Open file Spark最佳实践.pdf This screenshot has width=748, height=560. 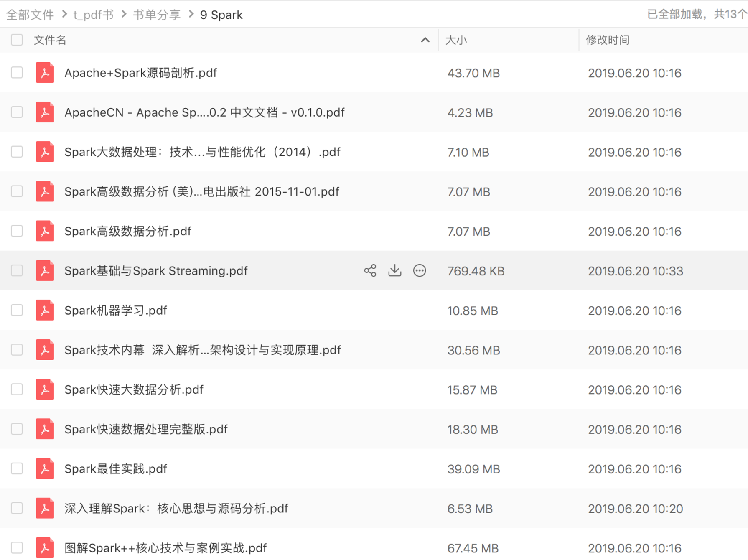click(116, 468)
